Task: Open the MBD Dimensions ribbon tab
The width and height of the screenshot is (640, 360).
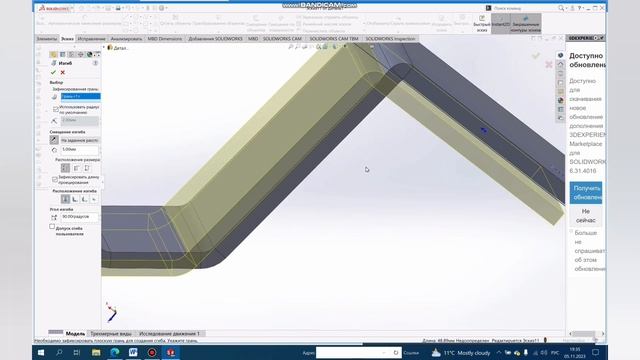Action: [164, 39]
